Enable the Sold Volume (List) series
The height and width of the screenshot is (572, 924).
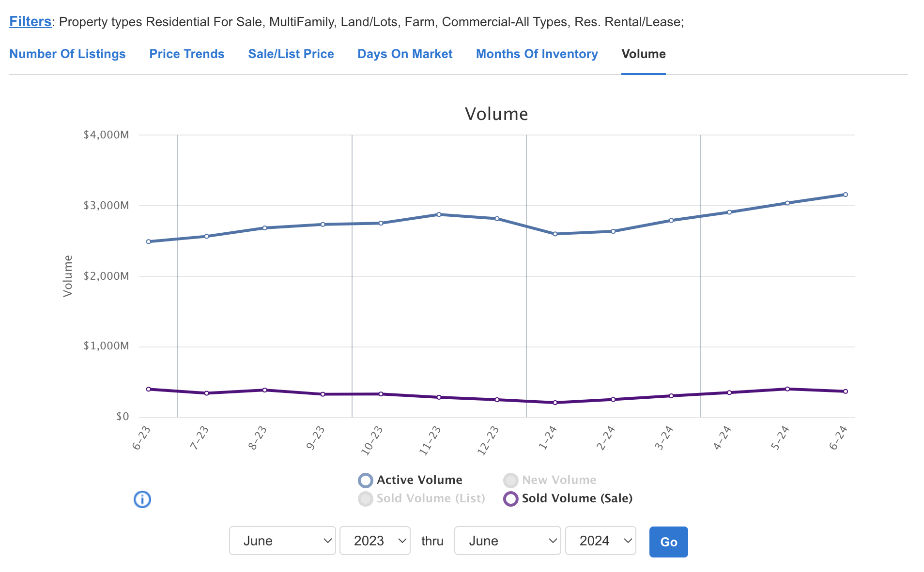coord(421,498)
